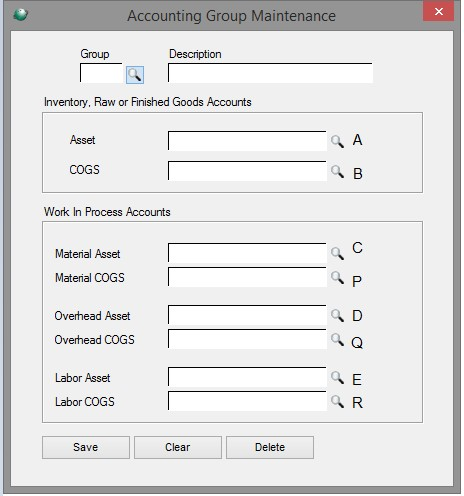The height and width of the screenshot is (496, 464).
Task: Click the Asset account search magnifier
Action: [337, 141]
